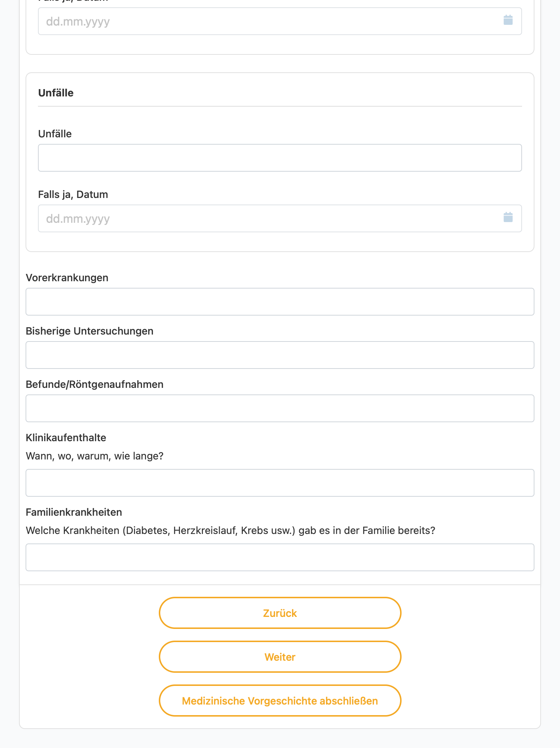This screenshot has width=560, height=748.
Task: Click the Familienkrankheiten label
Action: (x=74, y=512)
